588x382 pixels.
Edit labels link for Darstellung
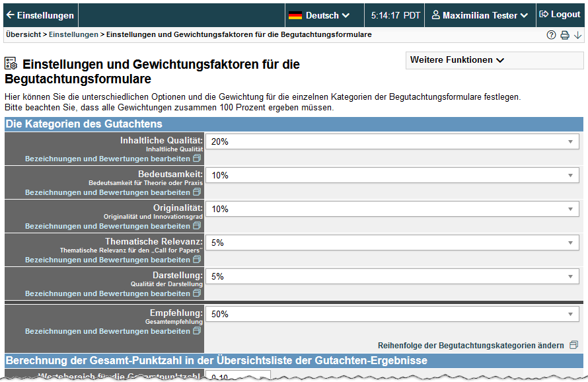tap(108, 294)
